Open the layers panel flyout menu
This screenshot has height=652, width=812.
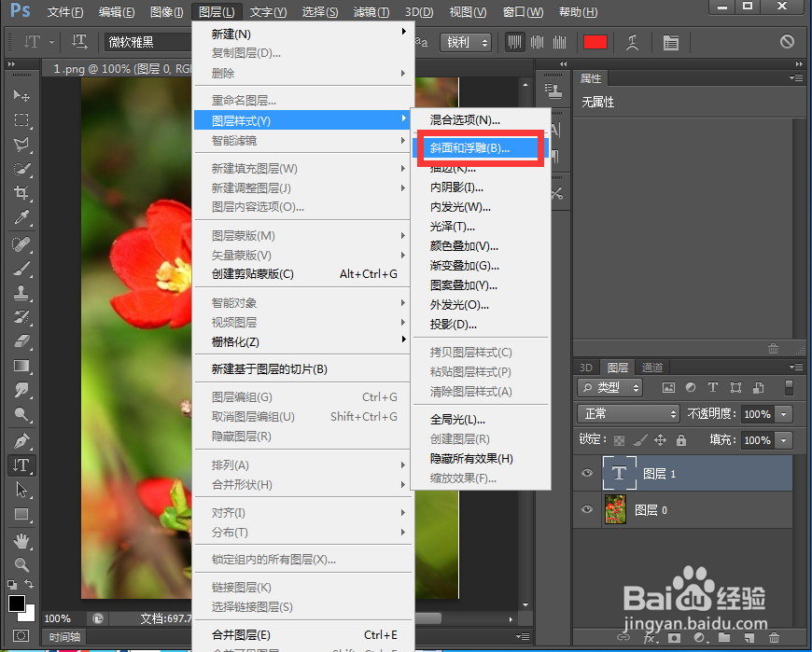pos(796,367)
